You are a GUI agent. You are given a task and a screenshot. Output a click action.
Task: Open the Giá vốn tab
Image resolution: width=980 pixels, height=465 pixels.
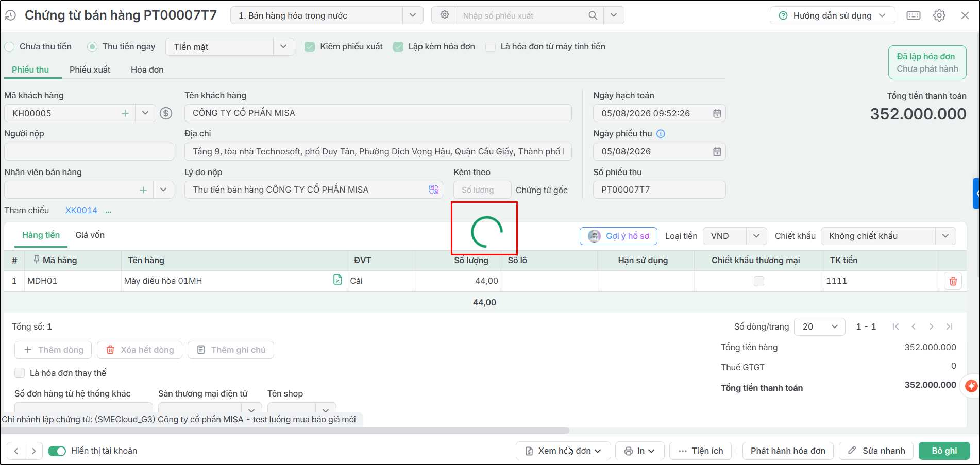90,235
